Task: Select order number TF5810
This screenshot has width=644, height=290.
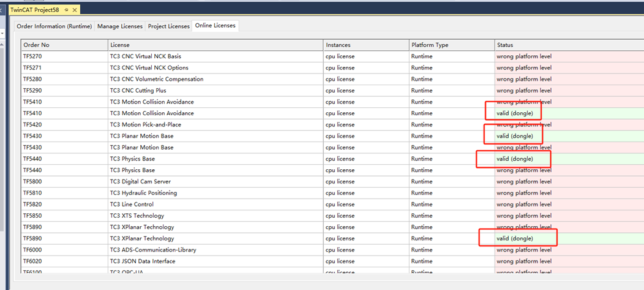Action: [32, 193]
